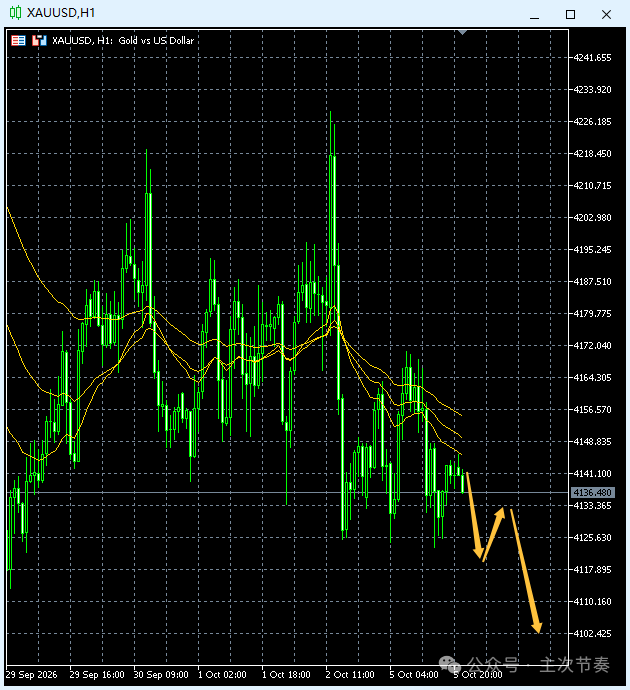Select the long downward orange arrow
The image size is (630, 690).
526,571
